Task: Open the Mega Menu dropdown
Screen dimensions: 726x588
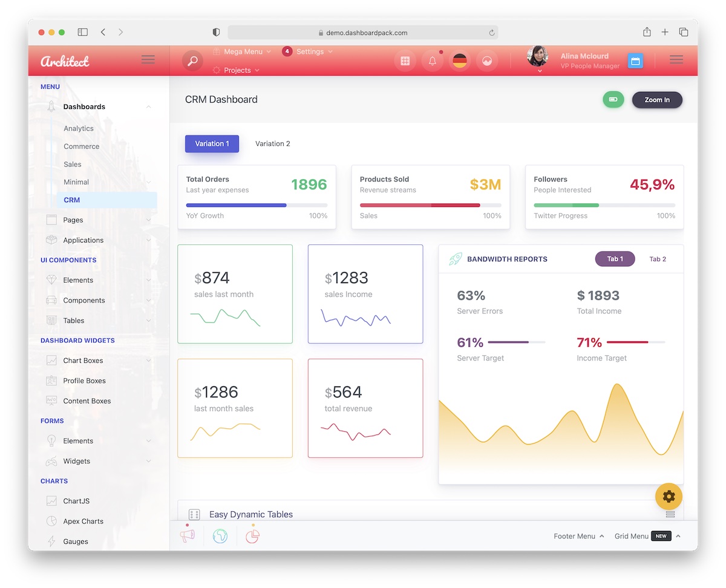Action: pyautogui.click(x=242, y=51)
